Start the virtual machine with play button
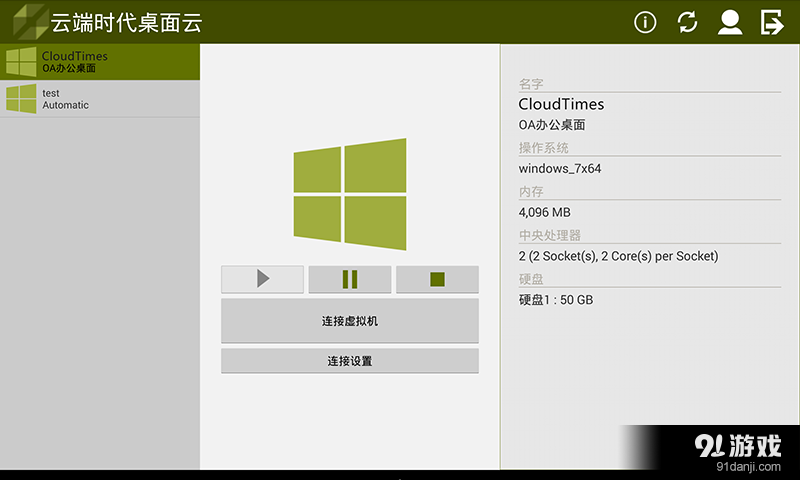This screenshot has width=800, height=480. (262, 279)
